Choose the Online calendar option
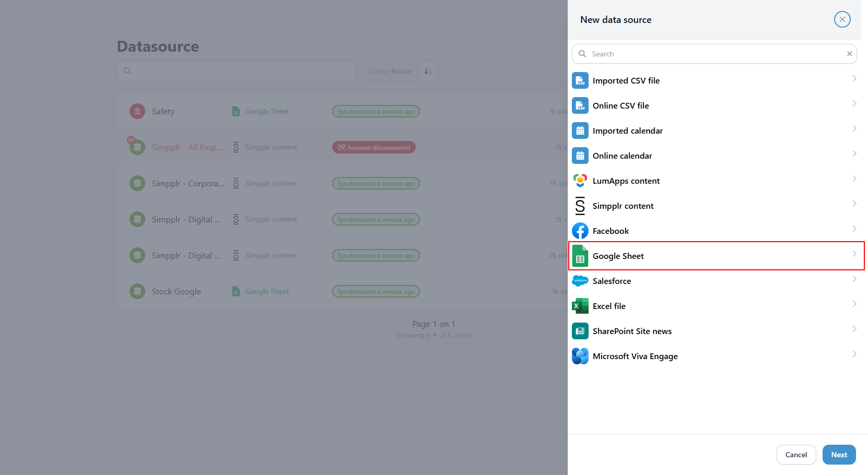Viewport: 868px width, 475px height. [714, 156]
